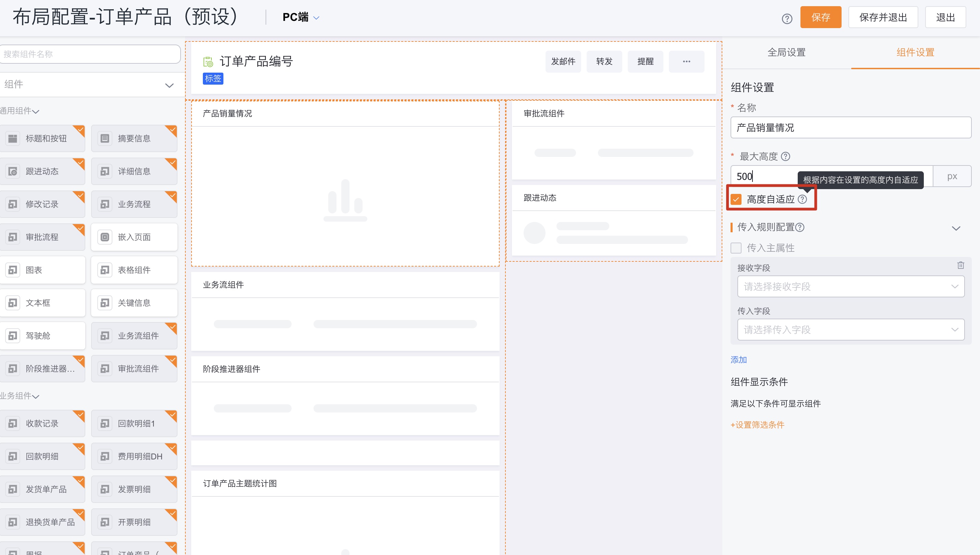The width and height of the screenshot is (980, 555).
Task: Select the 组件设置 tab
Action: [x=915, y=52]
